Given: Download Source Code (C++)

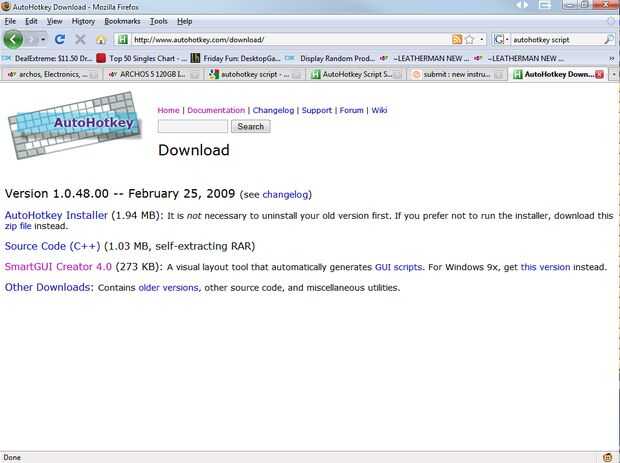Looking at the screenshot, I should point(52,246).
